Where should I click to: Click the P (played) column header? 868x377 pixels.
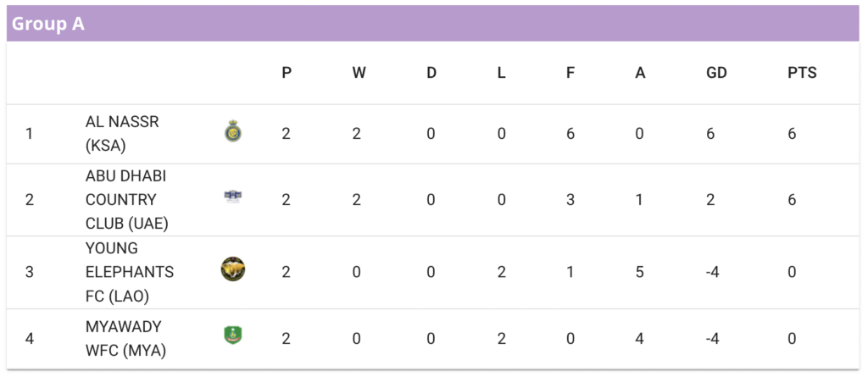point(287,73)
